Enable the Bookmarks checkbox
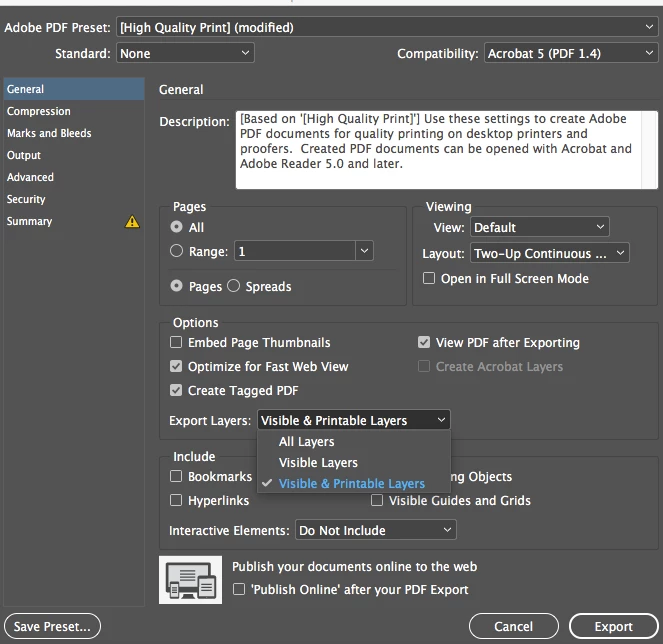This screenshot has height=644, width=663. (x=176, y=476)
